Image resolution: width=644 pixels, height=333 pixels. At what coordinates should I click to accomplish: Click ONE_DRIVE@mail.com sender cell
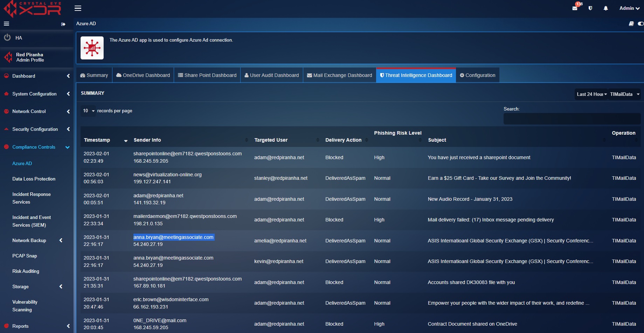click(160, 320)
